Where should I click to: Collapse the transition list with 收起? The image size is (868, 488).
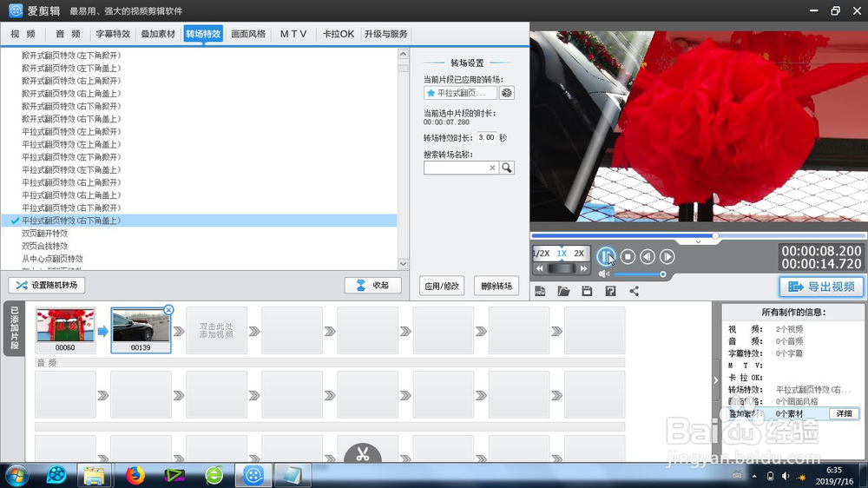372,286
